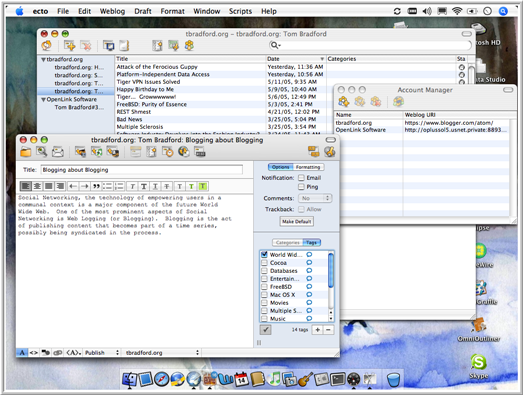The height and width of the screenshot is (395, 523).
Task: Enable the Email notification checkbox
Action: tap(301, 177)
